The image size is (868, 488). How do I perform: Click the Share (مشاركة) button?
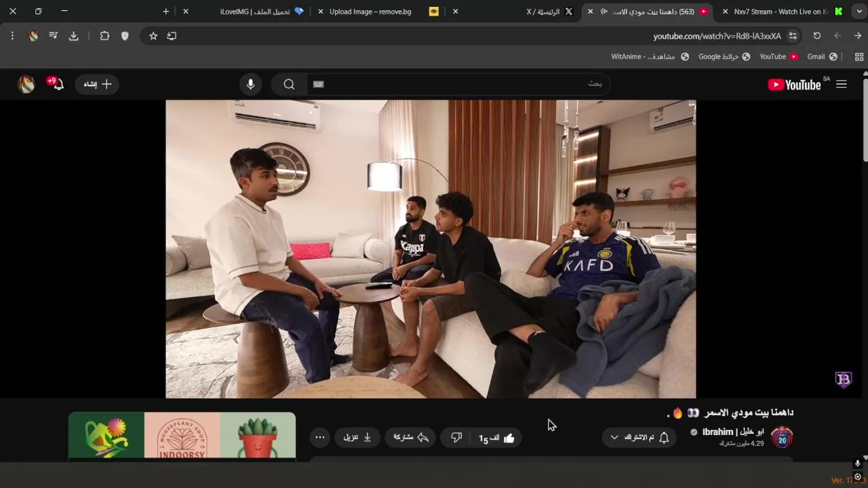411,438
